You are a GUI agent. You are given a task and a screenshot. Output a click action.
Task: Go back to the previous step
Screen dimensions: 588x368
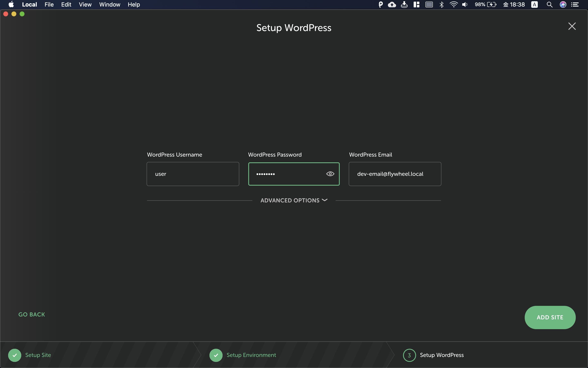(x=32, y=314)
